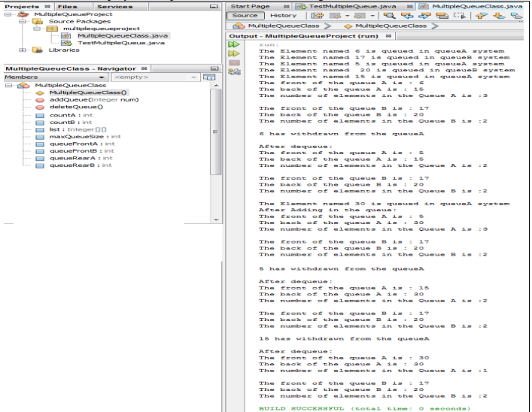Screen dimensions: 532x412
Task: Click the Find Selection magnifier icon
Action: 389,16
